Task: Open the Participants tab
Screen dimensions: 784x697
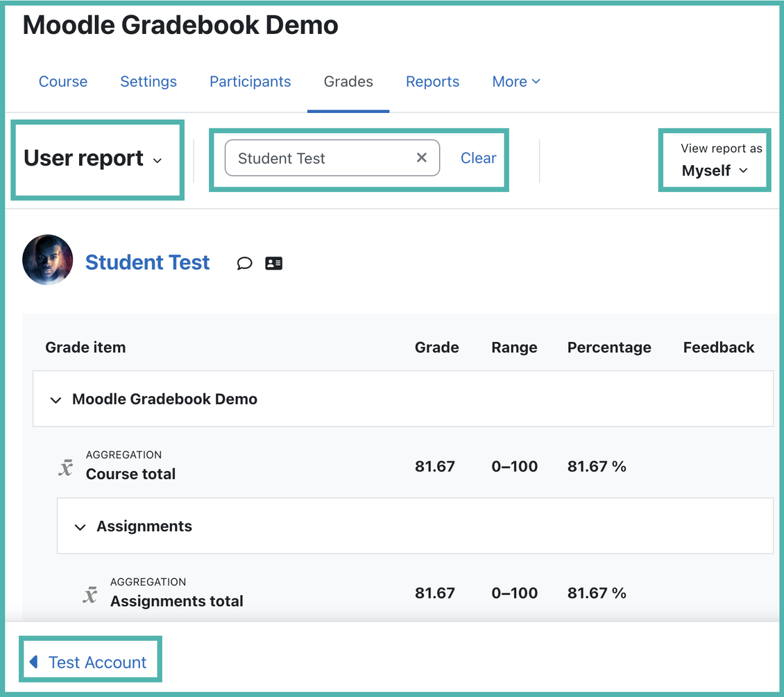Action: (x=250, y=81)
